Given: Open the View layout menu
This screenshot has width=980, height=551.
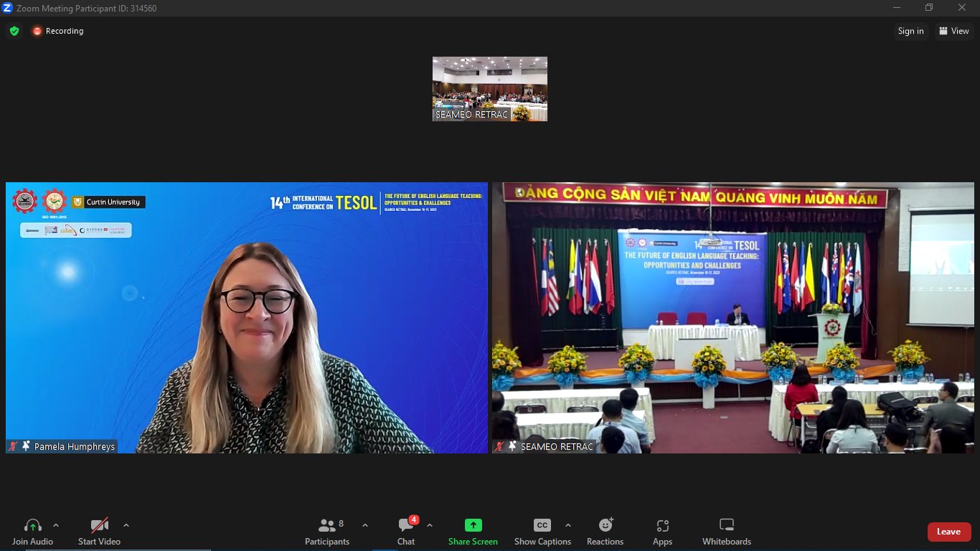Looking at the screenshot, I should [953, 31].
